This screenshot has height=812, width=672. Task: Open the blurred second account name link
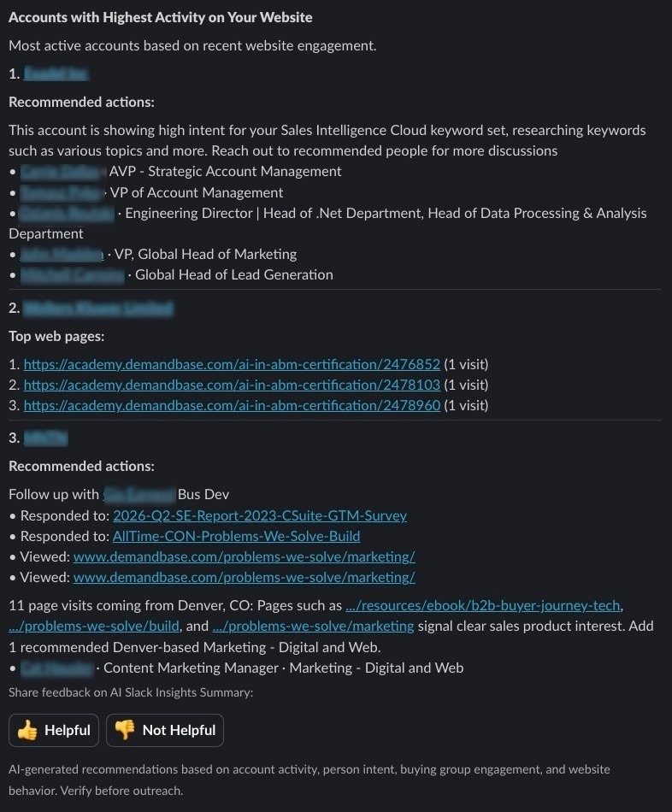coord(98,308)
